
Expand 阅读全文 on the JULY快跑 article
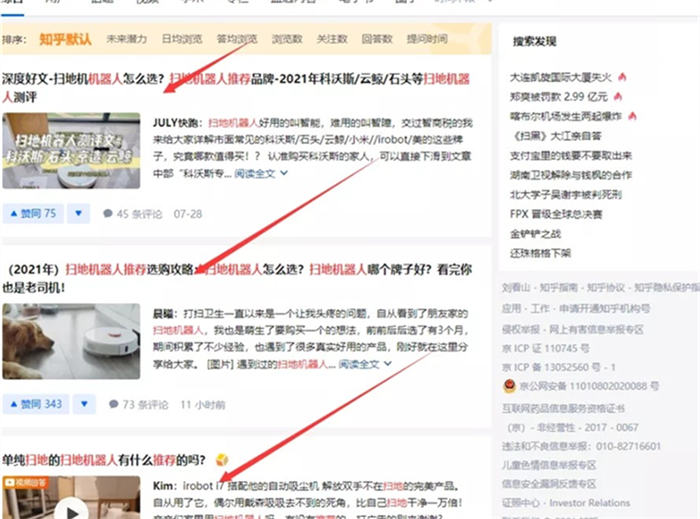coord(261,173)
